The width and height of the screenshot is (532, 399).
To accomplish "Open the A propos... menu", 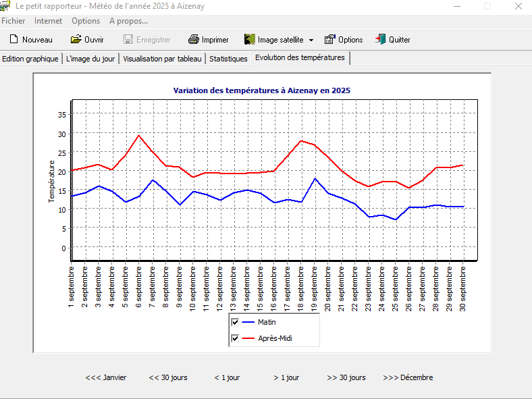I will (x=128, y=21).
